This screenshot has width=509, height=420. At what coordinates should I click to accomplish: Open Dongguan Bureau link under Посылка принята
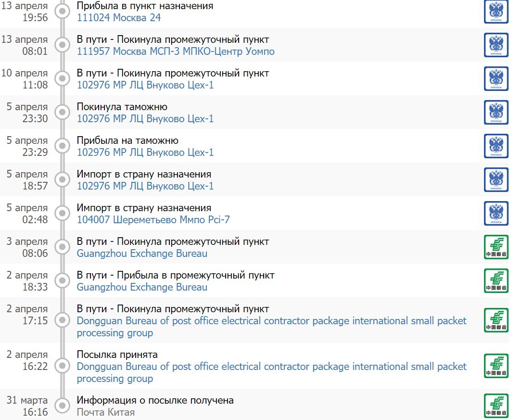click(x=271, y=367)
